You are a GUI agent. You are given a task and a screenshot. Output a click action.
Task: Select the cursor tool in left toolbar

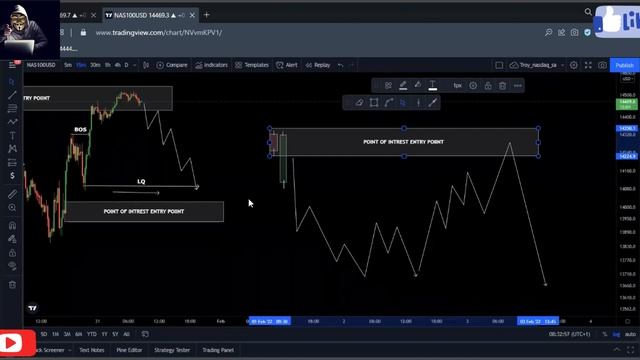tap(12, 82)
